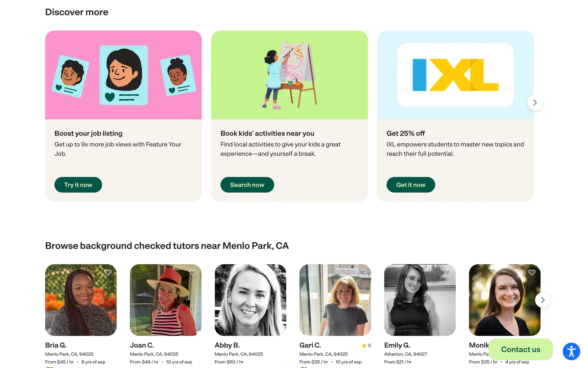The image size is (588, 368).
Task: Click the kids painting activity illustration
Action: click(289, 75)
